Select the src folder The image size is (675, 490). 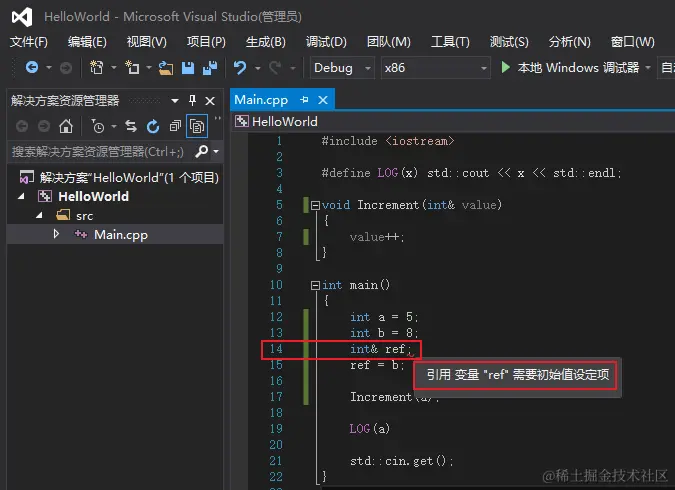tap(84, 215)
